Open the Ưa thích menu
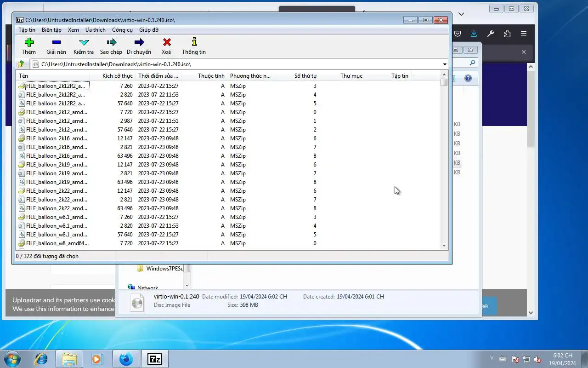 (96, 30)
